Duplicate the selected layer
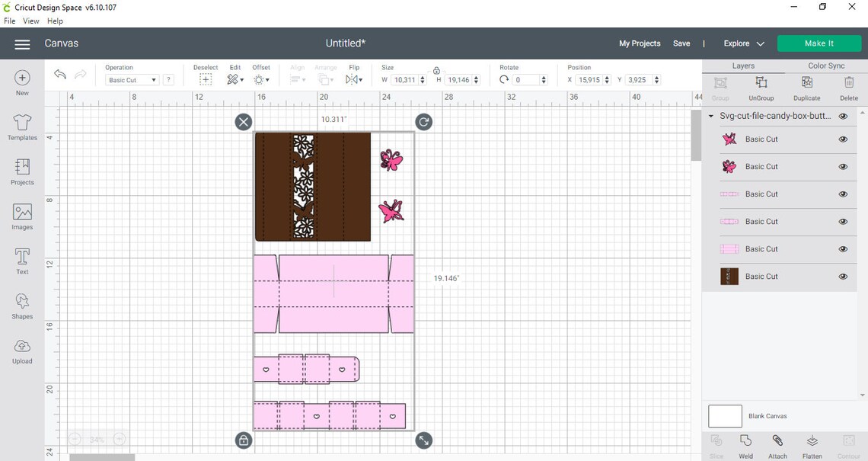The image size is (868, 461). tap(806, 88)
